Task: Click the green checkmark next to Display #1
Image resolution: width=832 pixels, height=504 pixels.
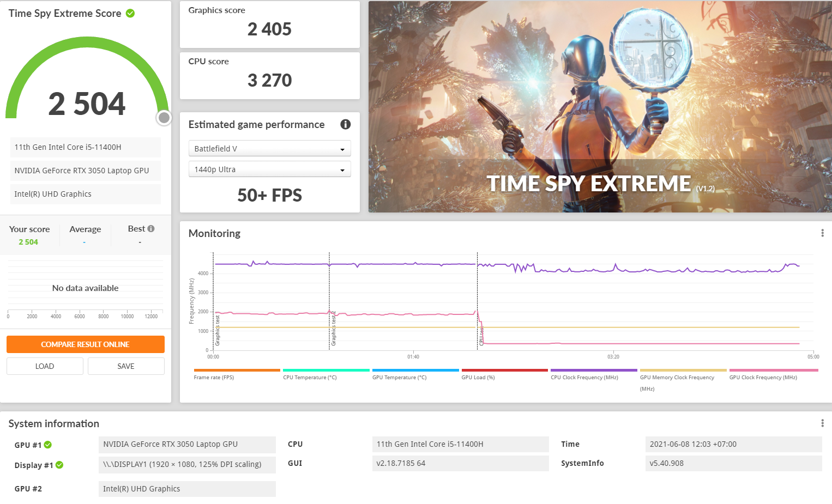Action: 59,465
